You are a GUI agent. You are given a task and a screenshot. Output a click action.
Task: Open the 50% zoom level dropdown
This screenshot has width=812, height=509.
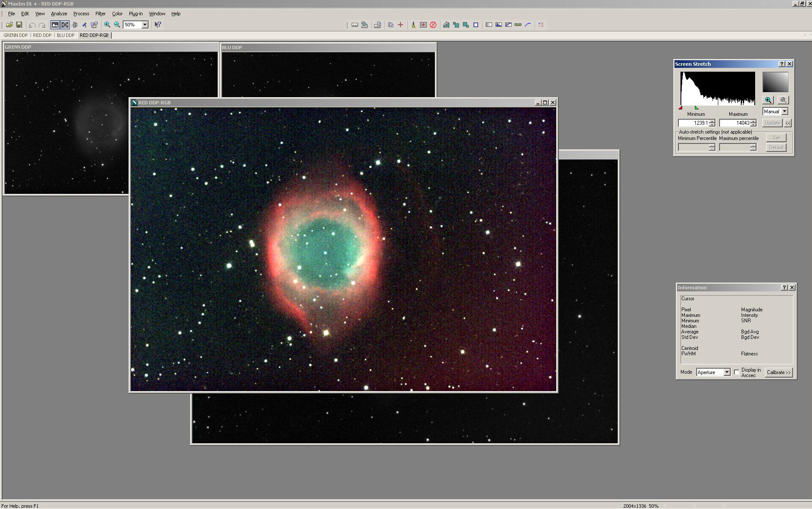[145, 25]
